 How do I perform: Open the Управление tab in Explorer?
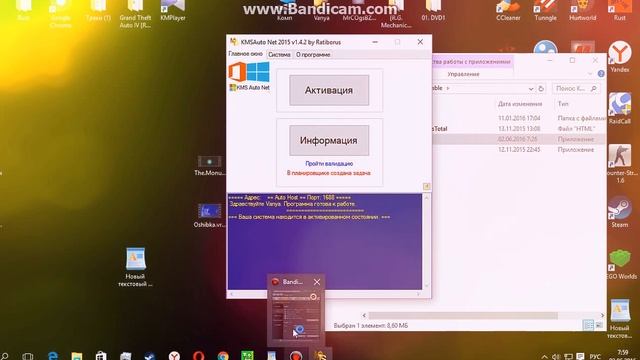(463, 74)
